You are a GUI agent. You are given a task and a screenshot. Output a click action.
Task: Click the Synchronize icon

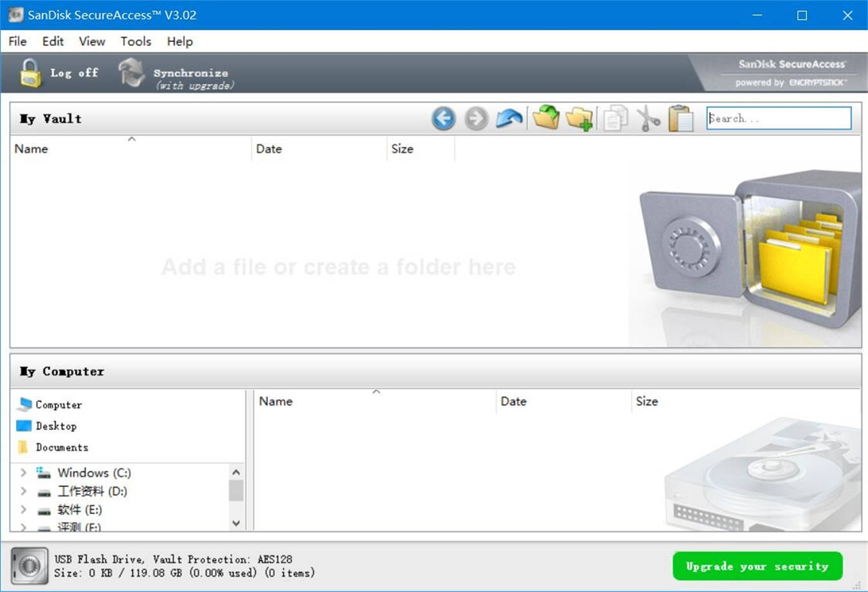[132, 73]
